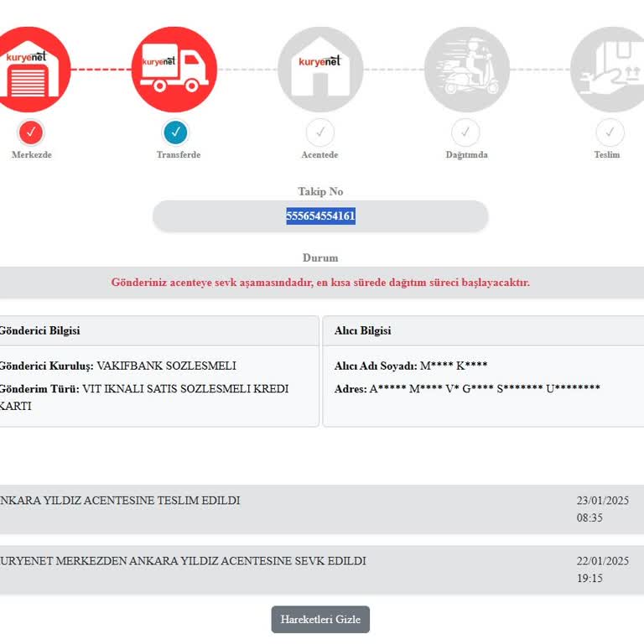
Task: Click the ANKARA YILDIZ ACENTESINE TESLIM EDILDI row
Action: click(x=322, y=509)
